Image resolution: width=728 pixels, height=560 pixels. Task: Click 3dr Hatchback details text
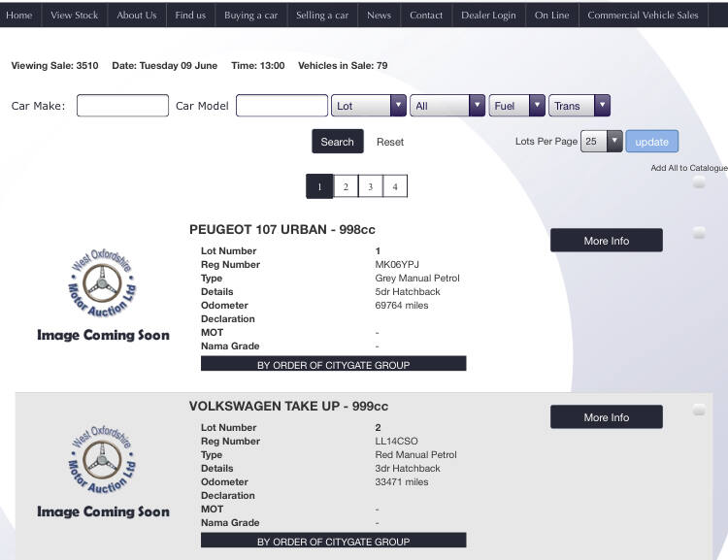pyautogui.click(x=408, y=468)
